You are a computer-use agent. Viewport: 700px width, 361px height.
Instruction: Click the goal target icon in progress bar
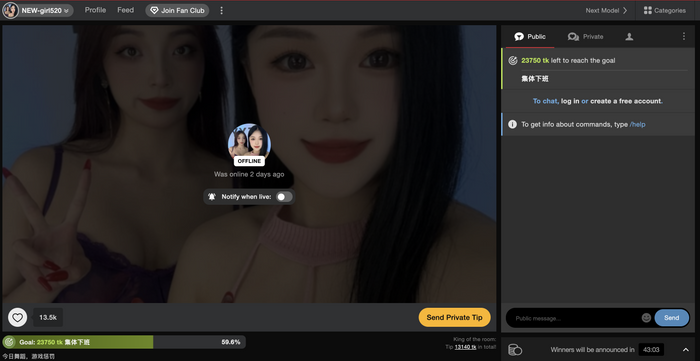point(8,342)
